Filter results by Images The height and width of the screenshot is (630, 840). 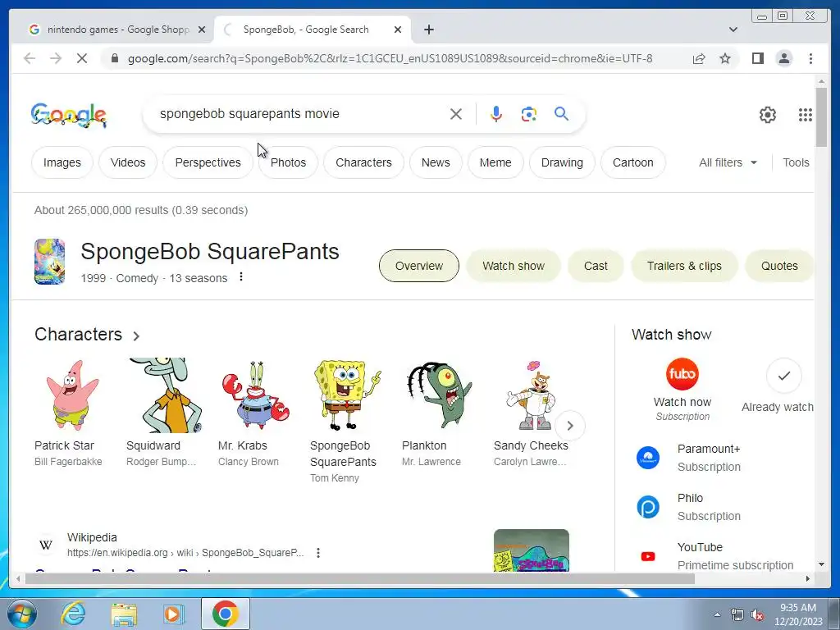coord(62,162)
